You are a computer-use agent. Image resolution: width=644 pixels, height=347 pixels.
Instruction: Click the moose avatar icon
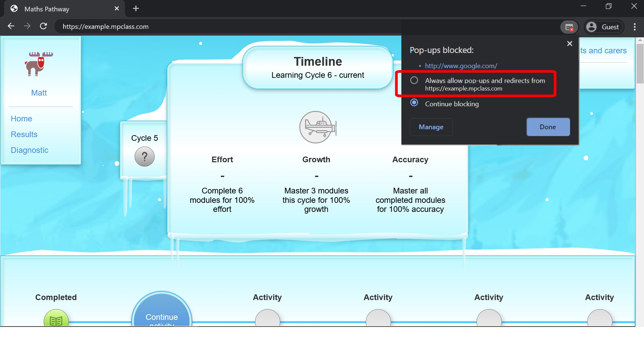tap(39, 64)
